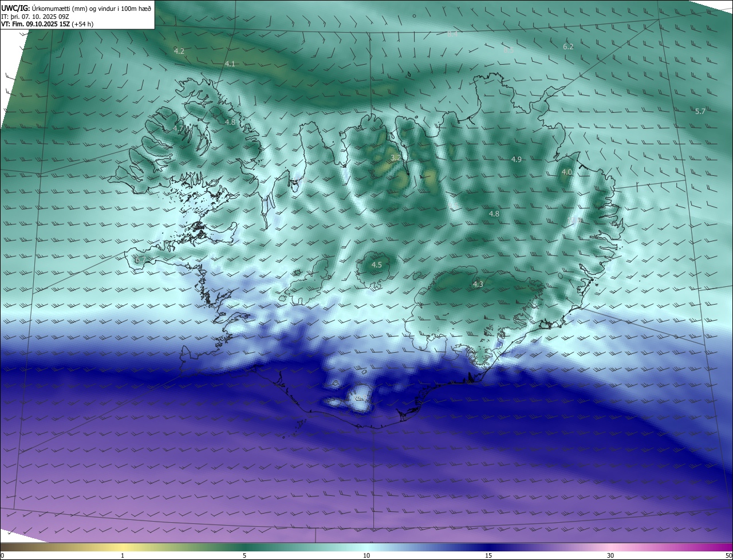Click the 5 tick on the color scale
Viewport: 733px width, 560px height.
[x=245, y=555]
